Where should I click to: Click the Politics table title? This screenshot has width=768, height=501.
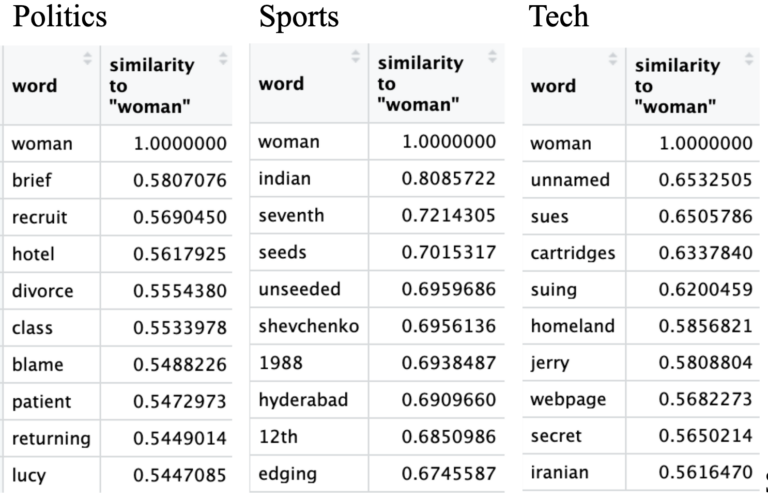click(x=61, y=17)
